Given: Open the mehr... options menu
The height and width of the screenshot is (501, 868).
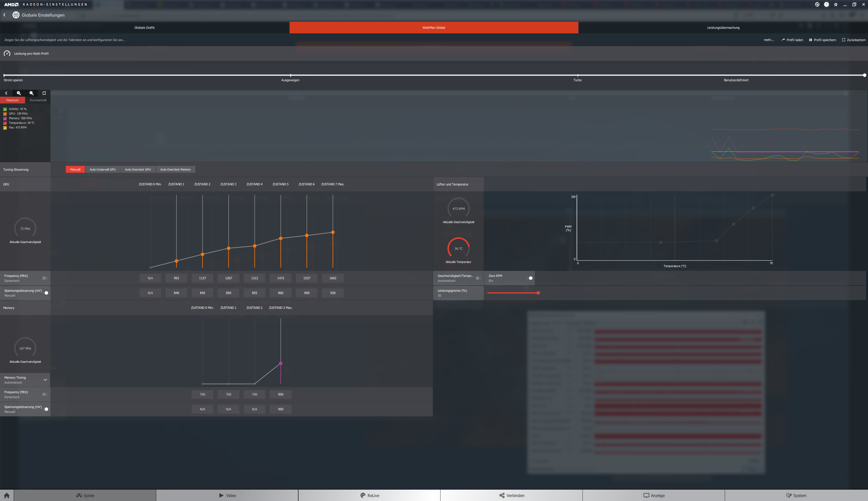Looking at the screenshot, I should [x=769, y=40].
